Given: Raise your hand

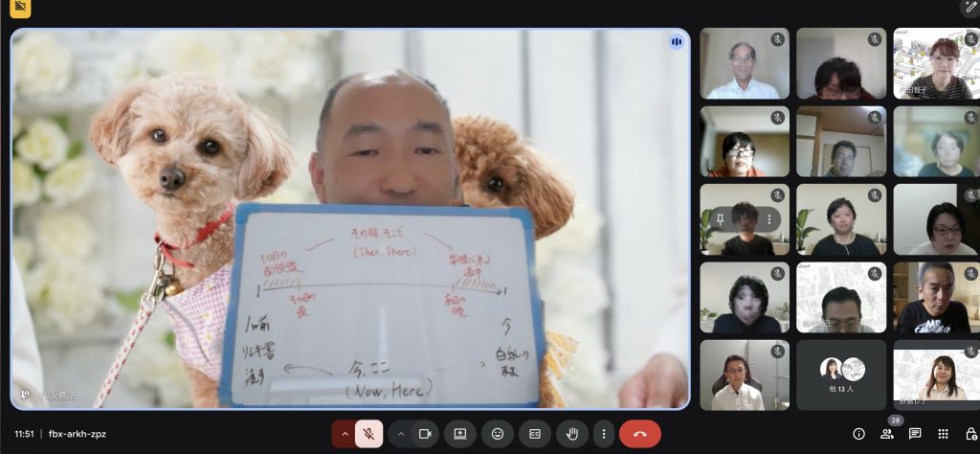Looking at the screenshot, I should (x=572, y=434).
